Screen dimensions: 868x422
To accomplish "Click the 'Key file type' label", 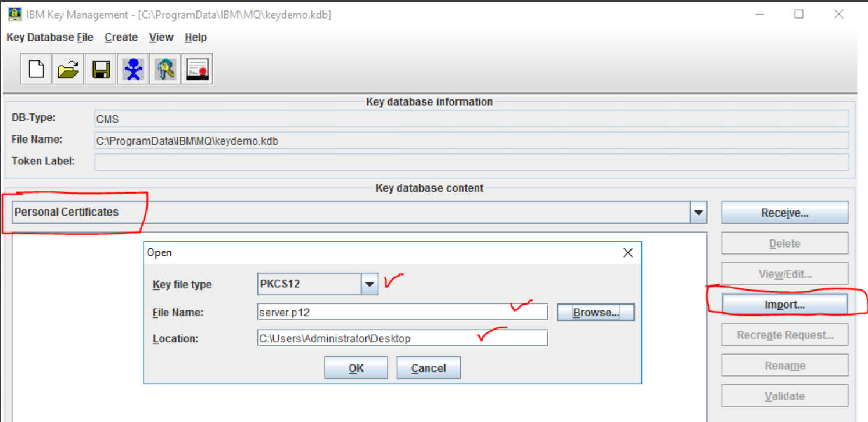I will click(x=182, y=285).
